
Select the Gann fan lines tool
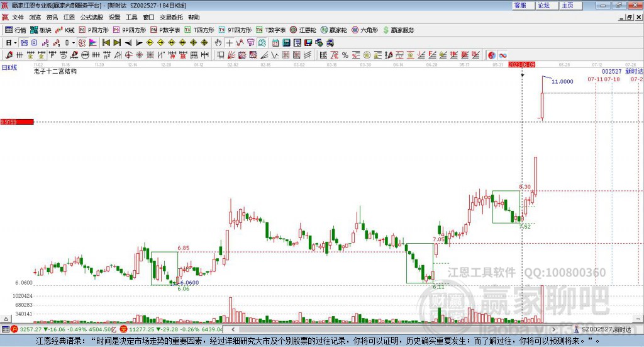(x=231, y=55)
